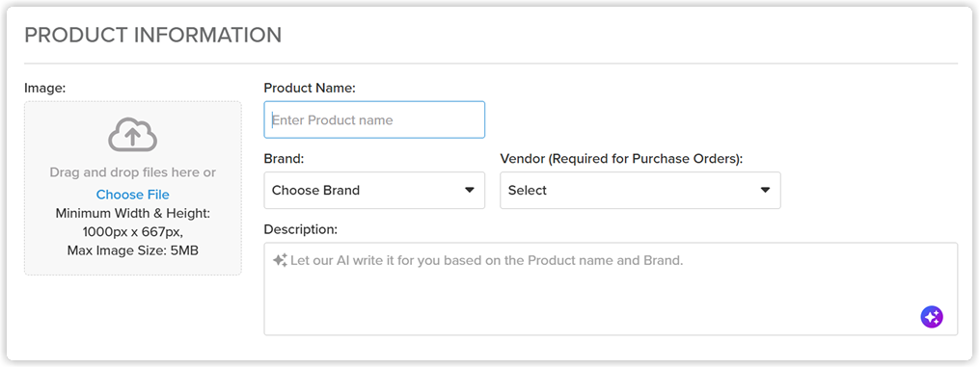Screen dimensions: 980x368
Task: Click the 'Drag and drop files here or' text
Action: click(x=132, y=172)
